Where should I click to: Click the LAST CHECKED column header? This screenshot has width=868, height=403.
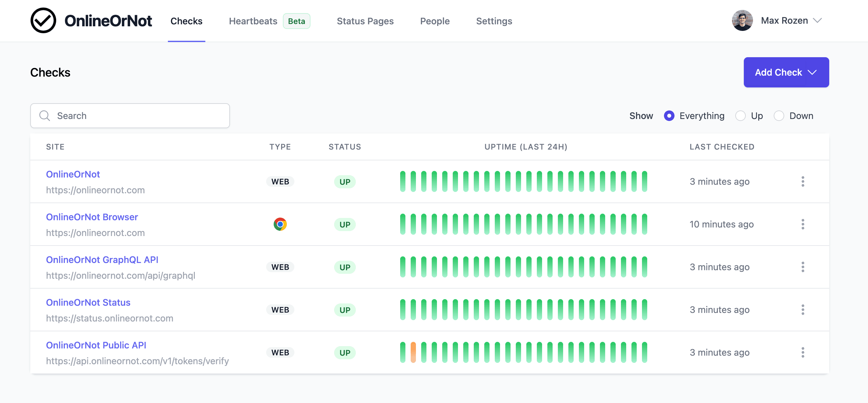(x=722, y=147)
